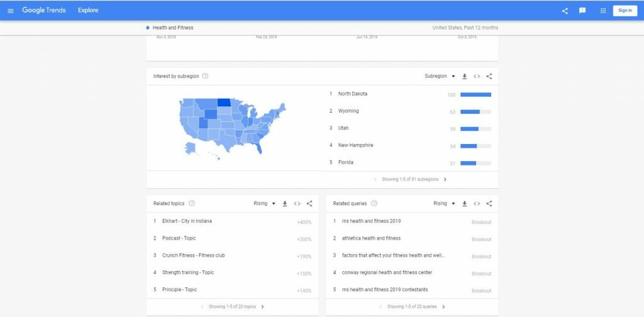Click Wyoming's interest bar
This screenshot has width=644, height=317.
(475, 112)
